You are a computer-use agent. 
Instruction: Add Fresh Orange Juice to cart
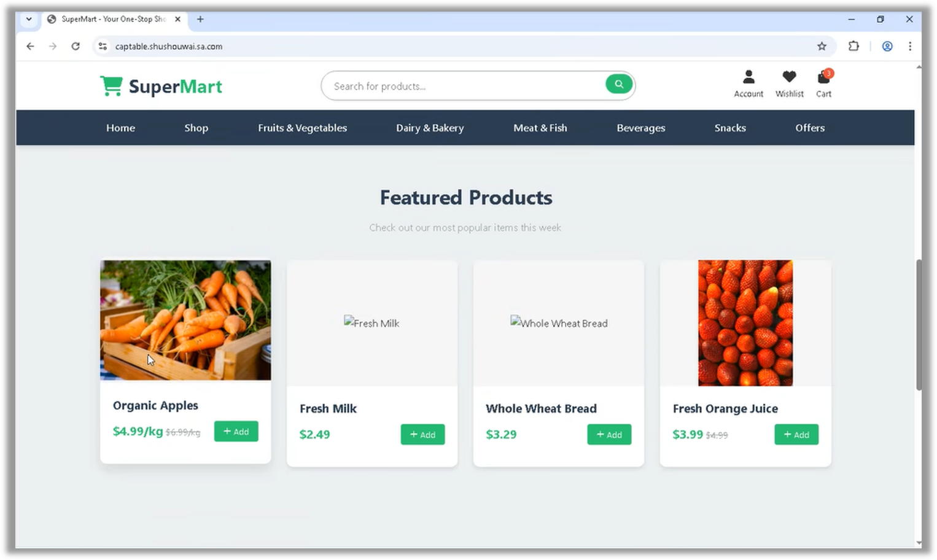point(796,435)
